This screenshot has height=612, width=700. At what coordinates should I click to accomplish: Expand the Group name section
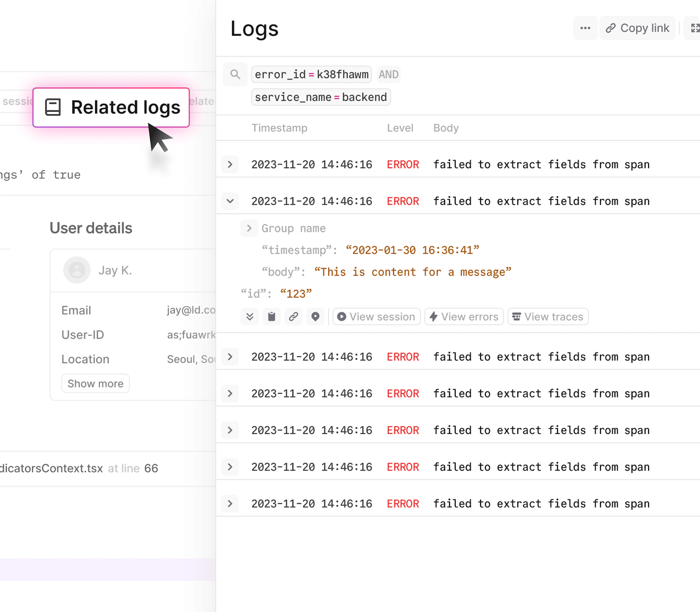pyautogui.click(x=249, y=228)
